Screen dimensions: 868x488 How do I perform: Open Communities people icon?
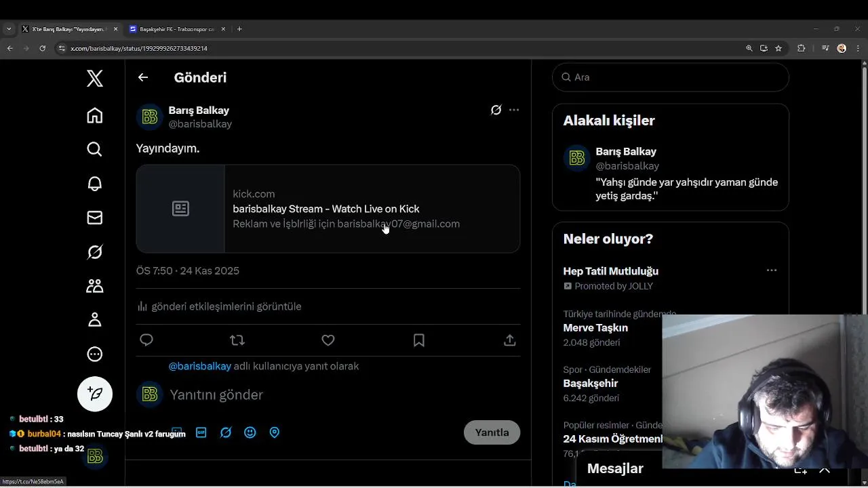click(x=95, y=286)
